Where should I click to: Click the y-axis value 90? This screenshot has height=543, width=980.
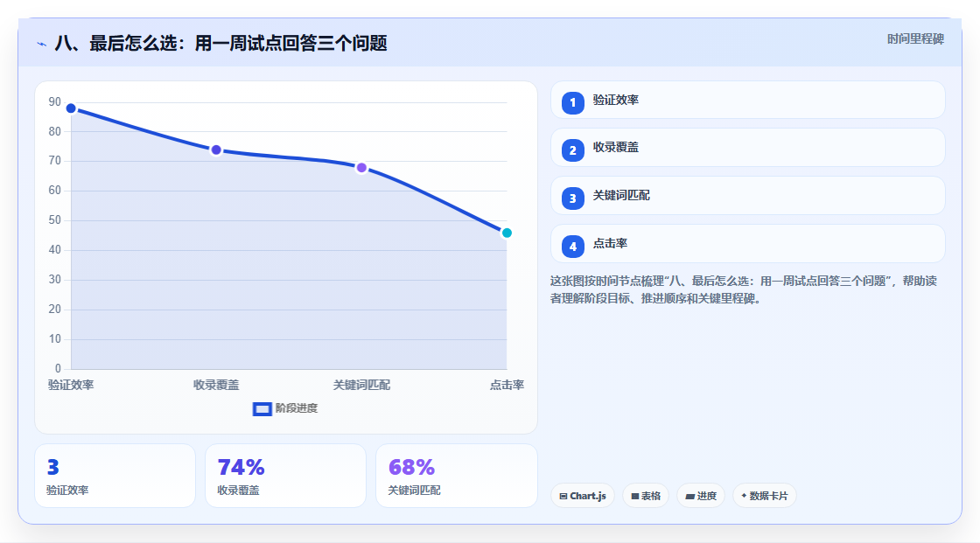pyautogui.click(x=55, y=101)
